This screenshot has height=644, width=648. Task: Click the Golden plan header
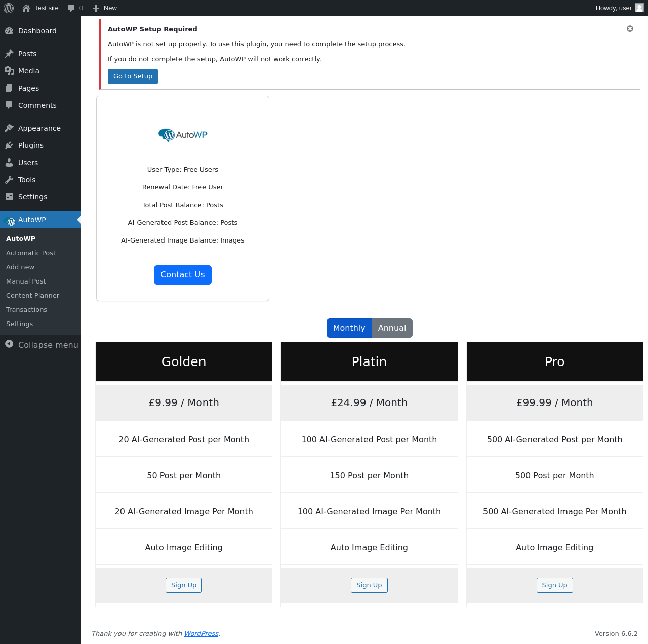pos(184,361)
